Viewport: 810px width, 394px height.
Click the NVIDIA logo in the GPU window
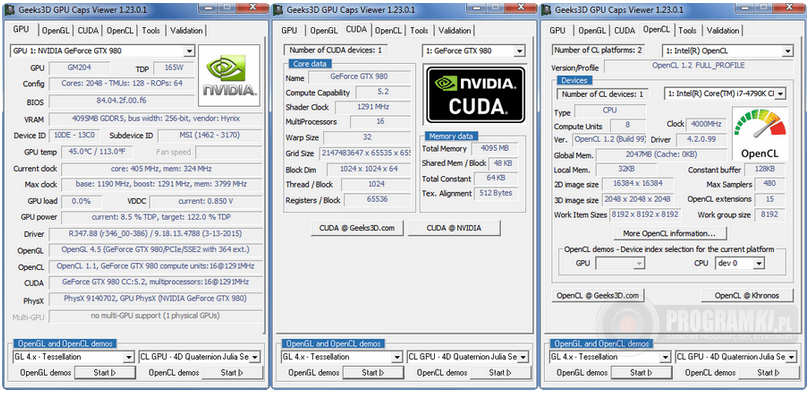[x=229, y=75]
